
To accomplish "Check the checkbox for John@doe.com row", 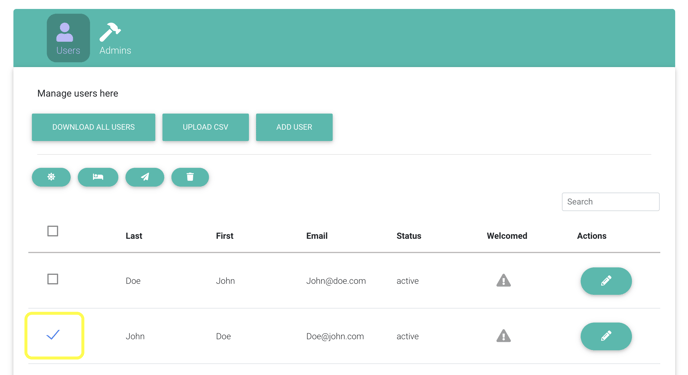I will point(53,279).
